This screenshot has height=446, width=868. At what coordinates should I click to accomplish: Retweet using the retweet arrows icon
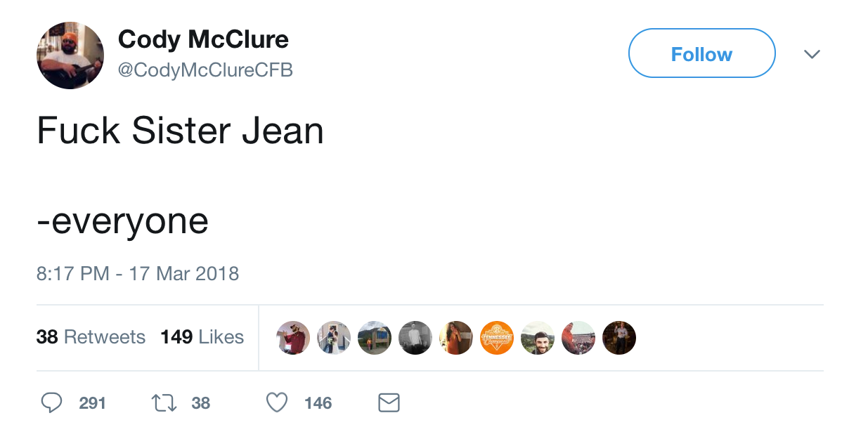click(162, 402)
